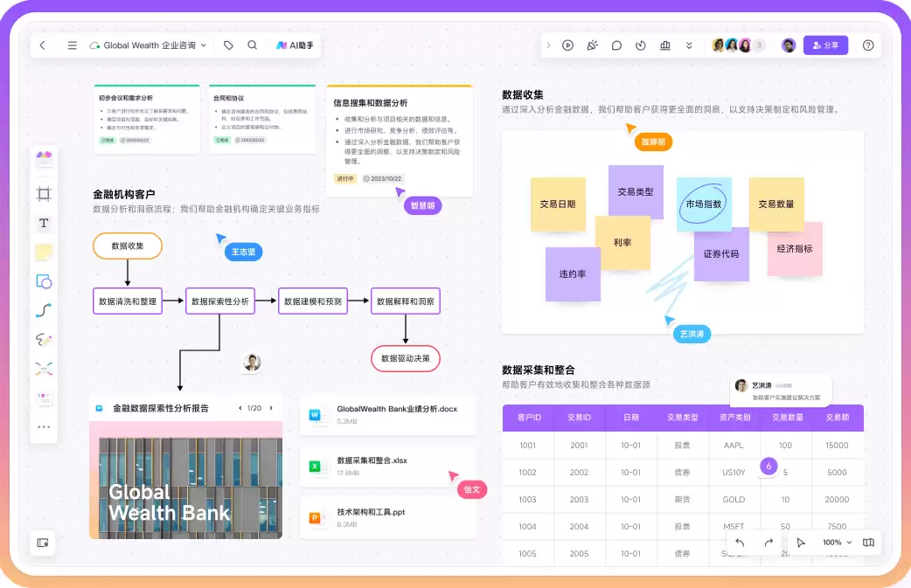
Task: Open the timer icon
Action: pos(641,45)
